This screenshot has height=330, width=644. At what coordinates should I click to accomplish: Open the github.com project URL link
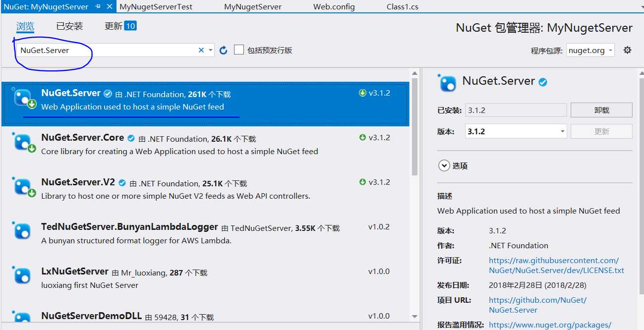coord(538,305)
